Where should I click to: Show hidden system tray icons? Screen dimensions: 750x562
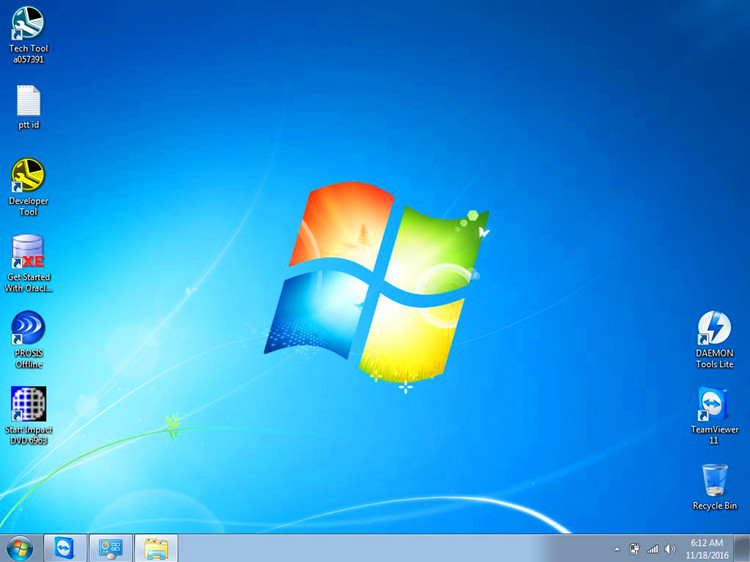(x=617, y=549)
